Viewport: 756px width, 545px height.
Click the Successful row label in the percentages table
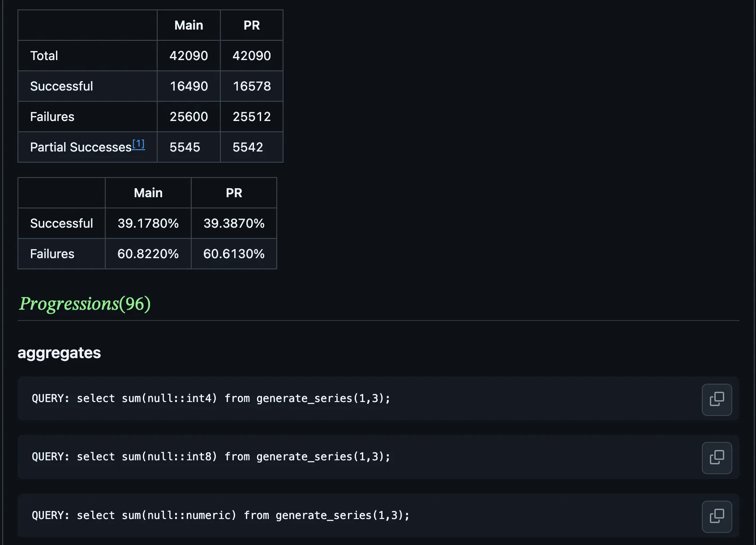point(61,223)
